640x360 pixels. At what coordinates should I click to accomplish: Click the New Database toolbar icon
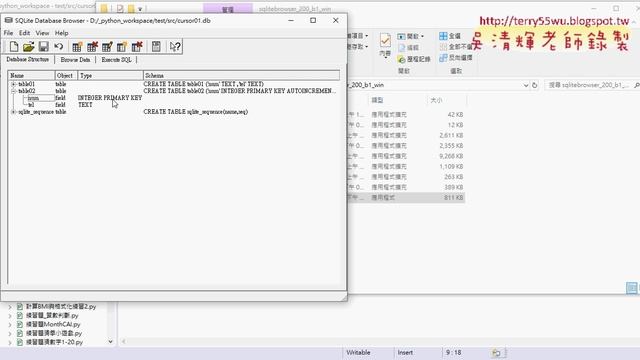point(13,47)
